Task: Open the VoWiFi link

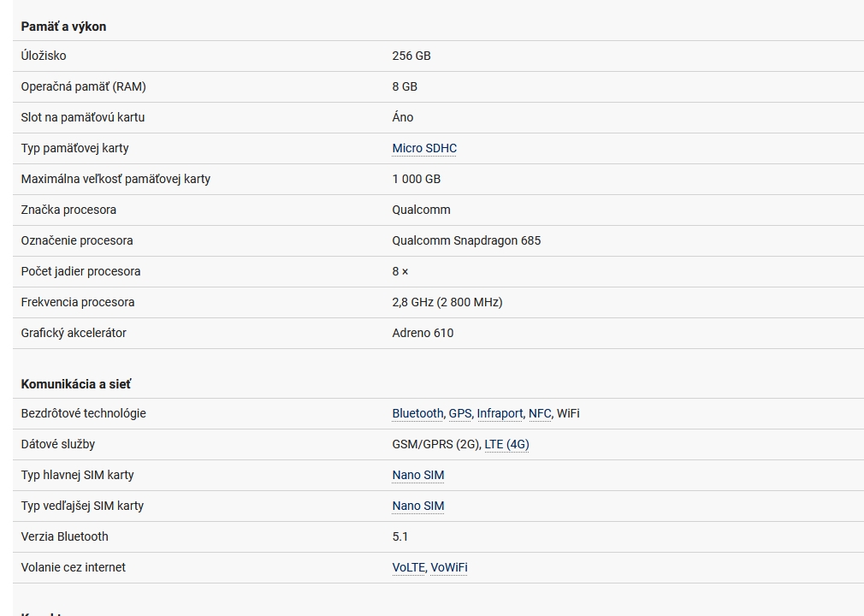Action: pyautogui.click(x=449, y=567)
